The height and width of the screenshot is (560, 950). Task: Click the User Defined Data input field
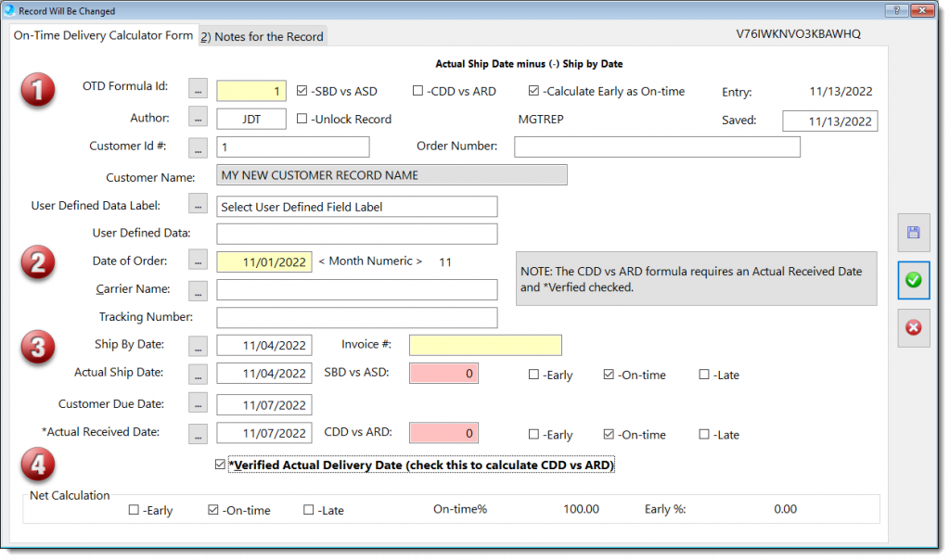(357, 235)
